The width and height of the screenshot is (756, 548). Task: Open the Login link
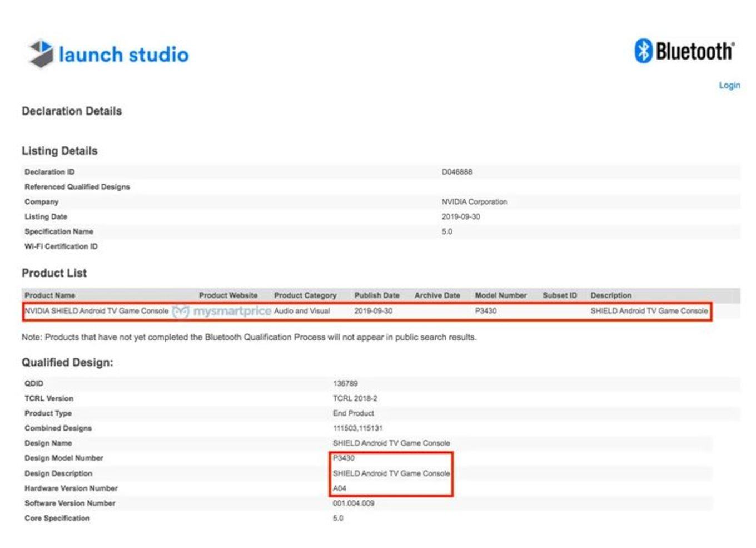[x=729, y=85]
